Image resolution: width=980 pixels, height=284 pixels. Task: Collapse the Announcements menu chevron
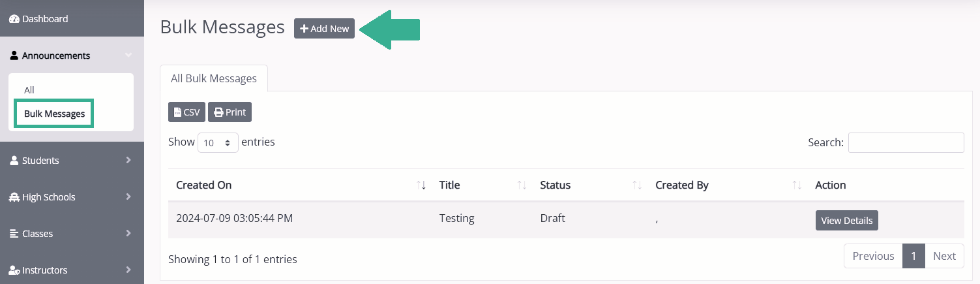(x=128, y=55)
